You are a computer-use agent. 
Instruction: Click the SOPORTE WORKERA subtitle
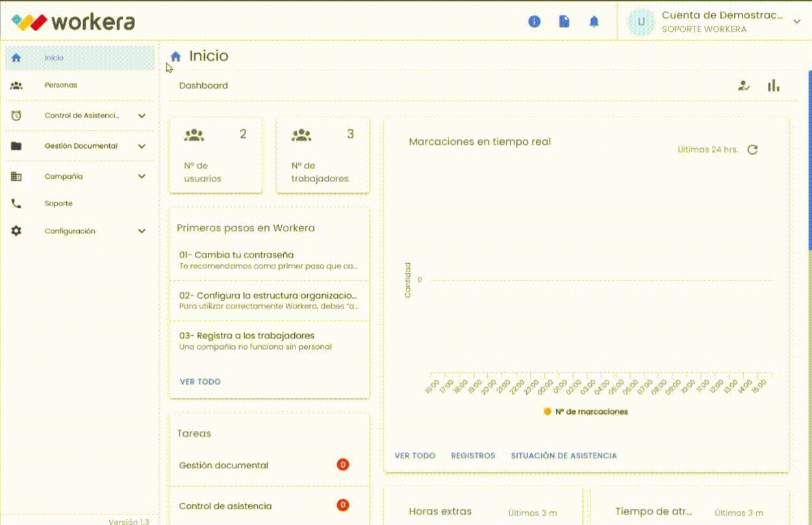point(704,29)
